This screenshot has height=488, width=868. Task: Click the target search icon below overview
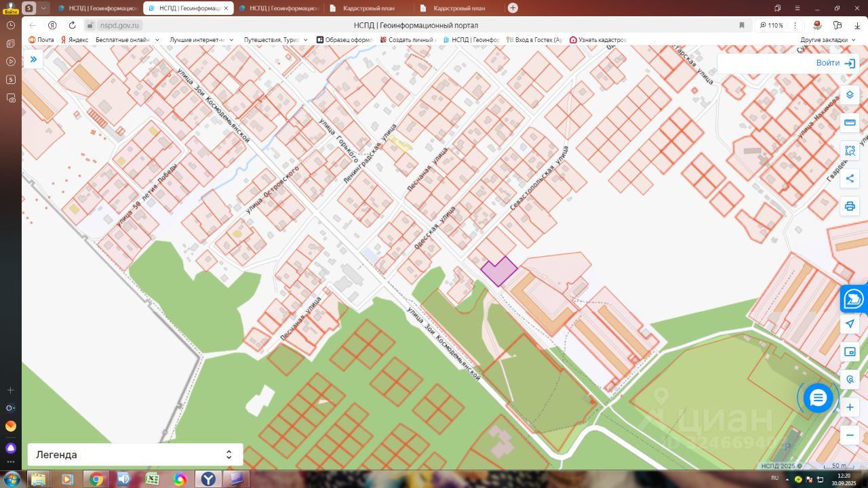(x=850, y=380)
